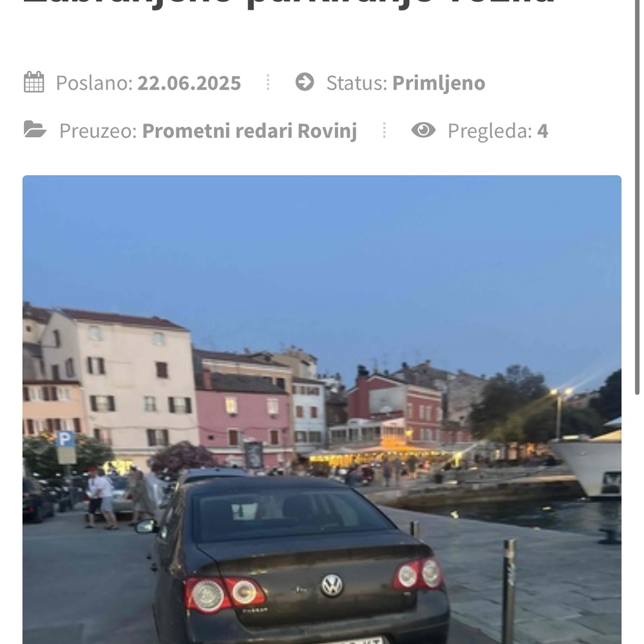The height and width of the screenshot is (644, 644).
Task: Click the Preuzeo label
Action: coord(98,131)
